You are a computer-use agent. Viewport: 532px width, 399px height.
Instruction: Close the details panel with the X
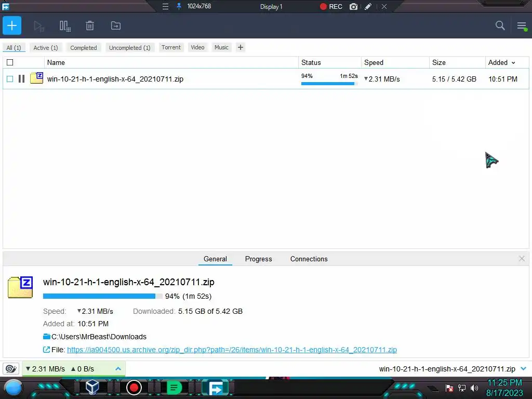pyautogui.click(x=522, y=259)
